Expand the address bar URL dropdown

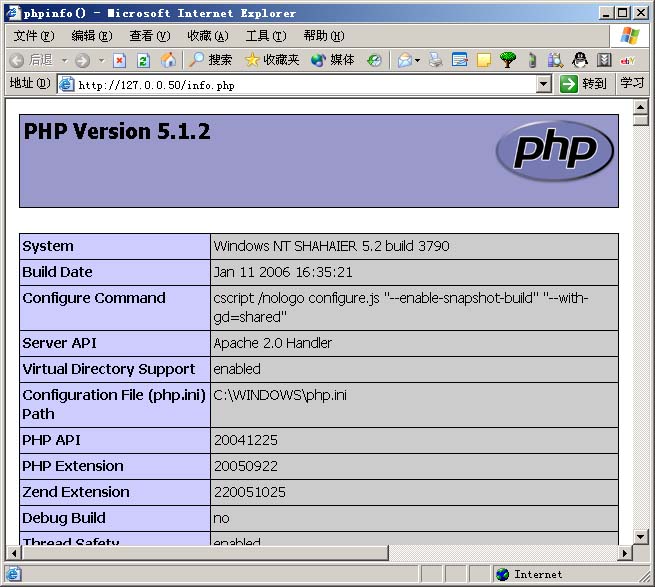[543, 84]
